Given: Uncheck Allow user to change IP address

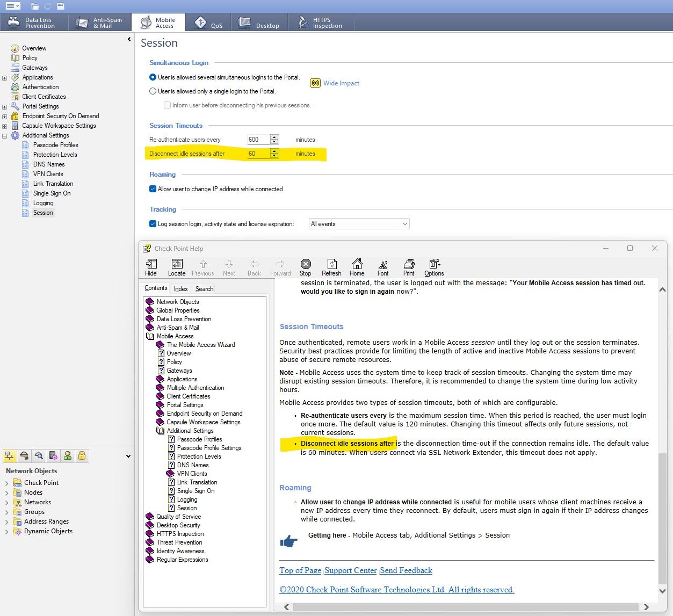Looking at the screenshot, I should pos(153,189).
